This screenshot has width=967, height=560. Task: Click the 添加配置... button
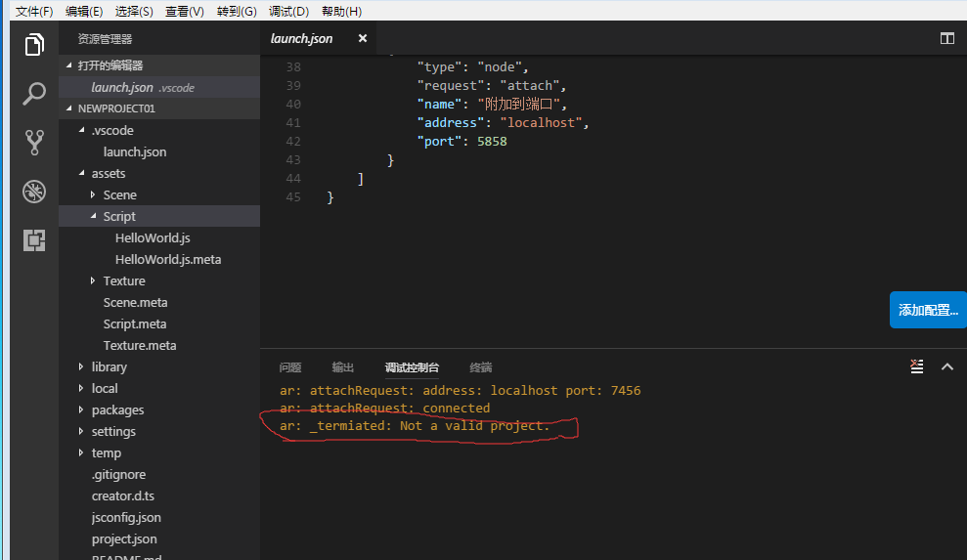[x=928, y=310]
